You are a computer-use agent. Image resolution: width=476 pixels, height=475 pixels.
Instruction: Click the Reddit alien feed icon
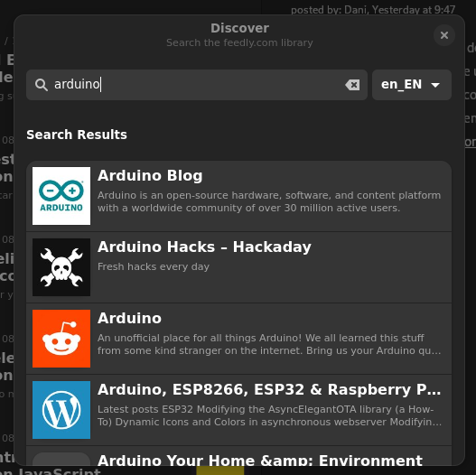tap(61, 339)
